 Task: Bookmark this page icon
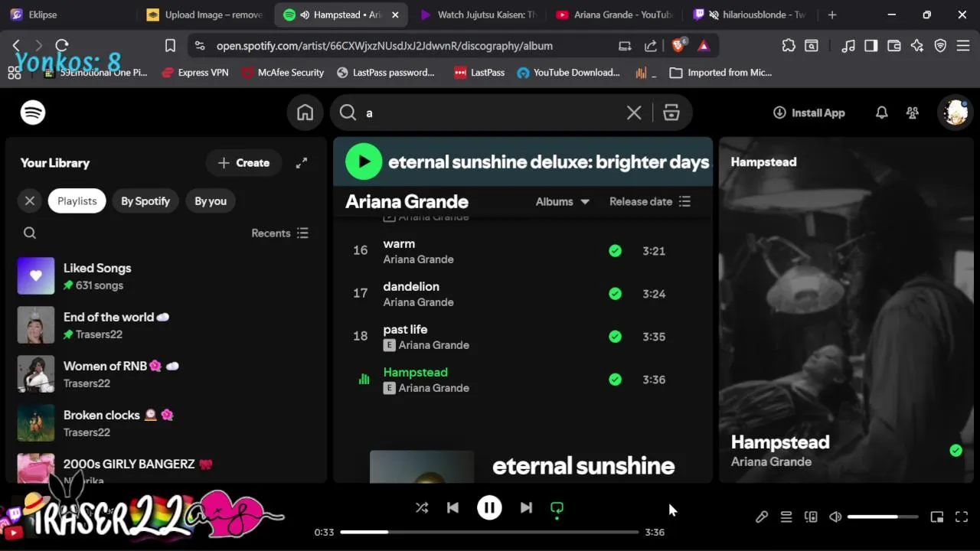pyautogui.click(x=170, y=46)
